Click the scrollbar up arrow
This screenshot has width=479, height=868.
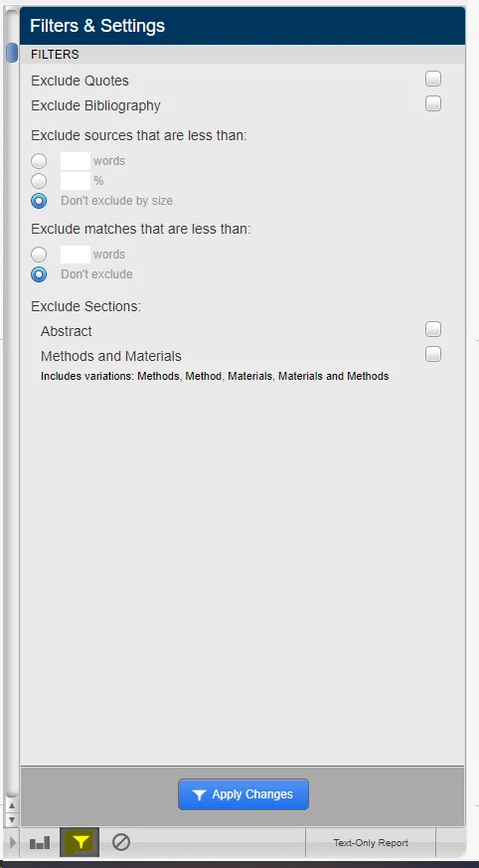(12, 805)
